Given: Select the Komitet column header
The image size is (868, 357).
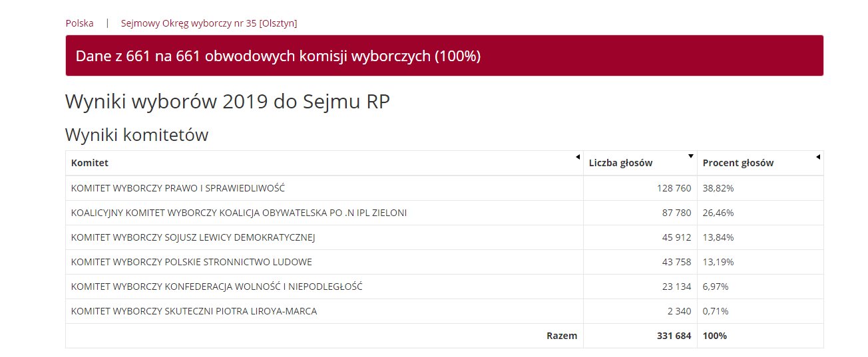Looking at the screenshot, I should click(324, 163).
